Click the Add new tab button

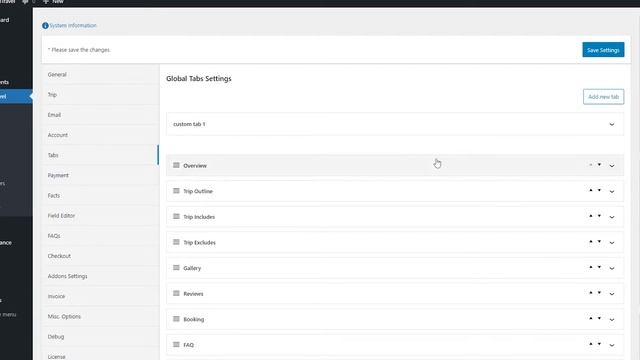(x=603, y=97)
